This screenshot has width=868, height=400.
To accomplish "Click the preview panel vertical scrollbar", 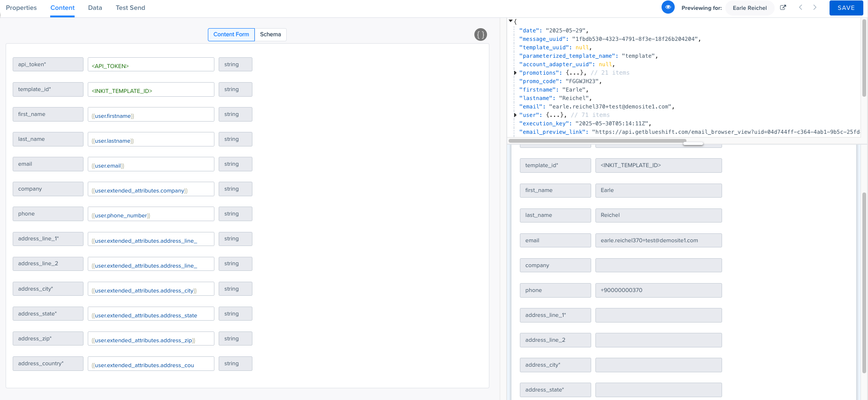I will 864,283.
